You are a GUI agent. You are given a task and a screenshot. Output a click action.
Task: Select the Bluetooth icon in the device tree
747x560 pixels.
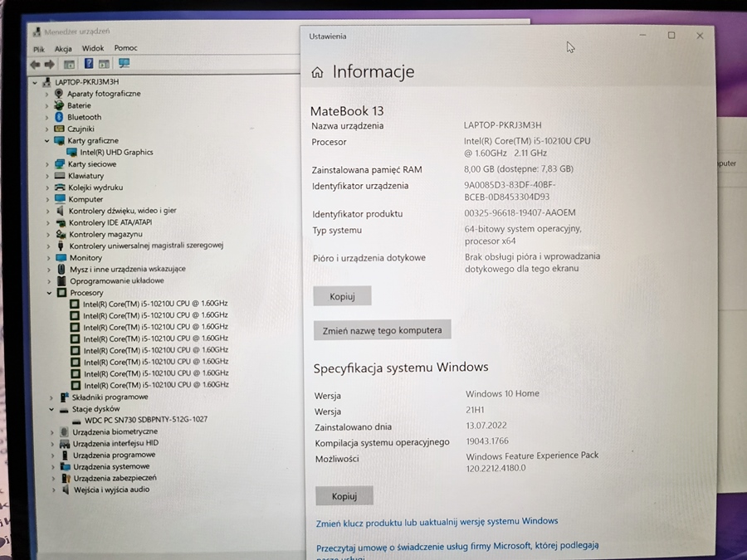point(59,117)
